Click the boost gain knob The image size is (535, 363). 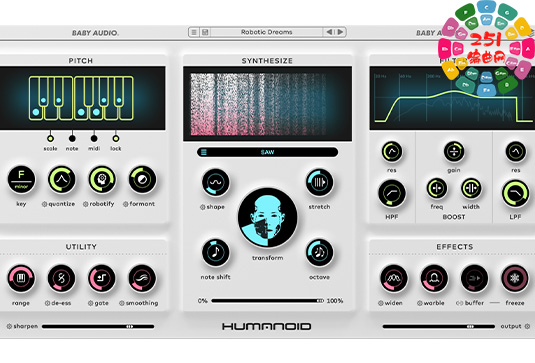(454, 151)
